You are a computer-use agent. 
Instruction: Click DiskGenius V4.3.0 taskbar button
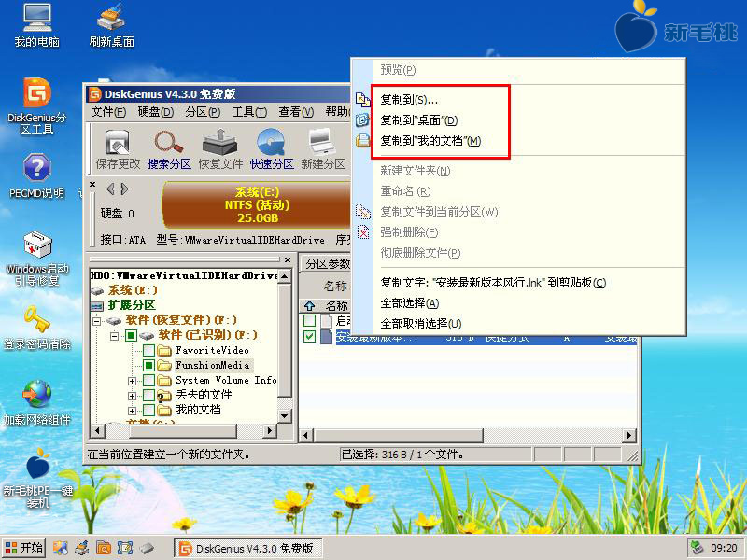coord(247,548)
